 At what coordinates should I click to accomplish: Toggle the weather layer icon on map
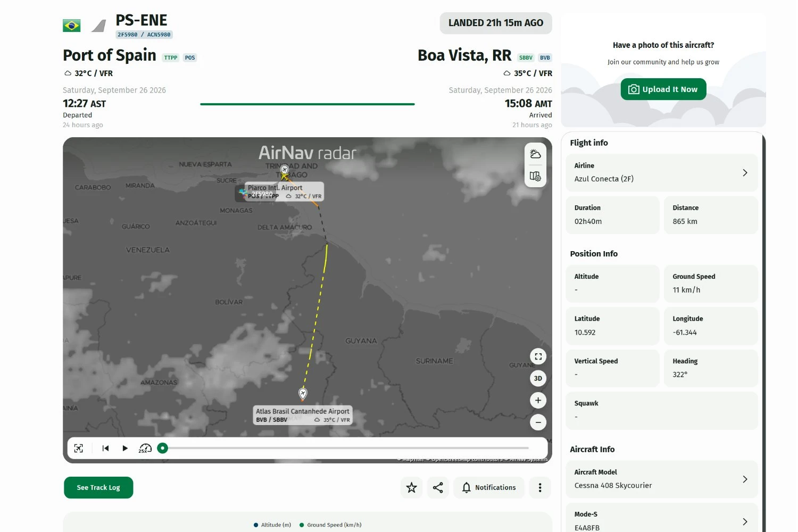535,154
